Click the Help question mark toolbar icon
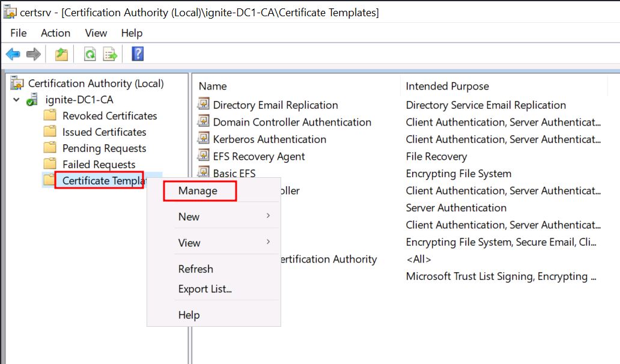Screen dimensions: 620x364 pos(138,53)
